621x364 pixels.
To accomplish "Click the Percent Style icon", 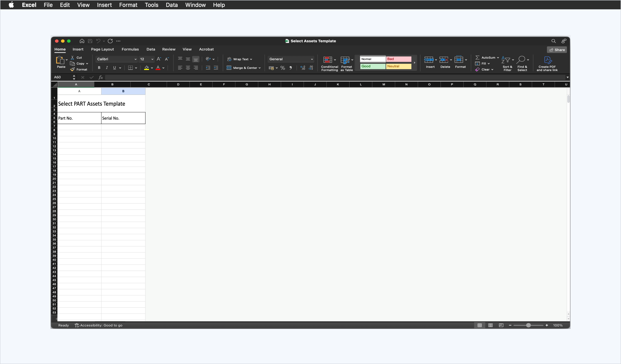I will click(283, 68).
